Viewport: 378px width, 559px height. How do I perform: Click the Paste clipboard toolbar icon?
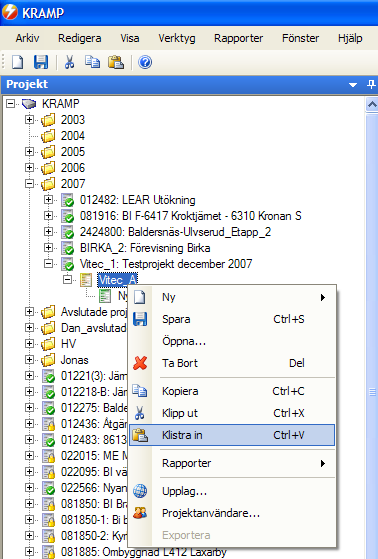116,62
